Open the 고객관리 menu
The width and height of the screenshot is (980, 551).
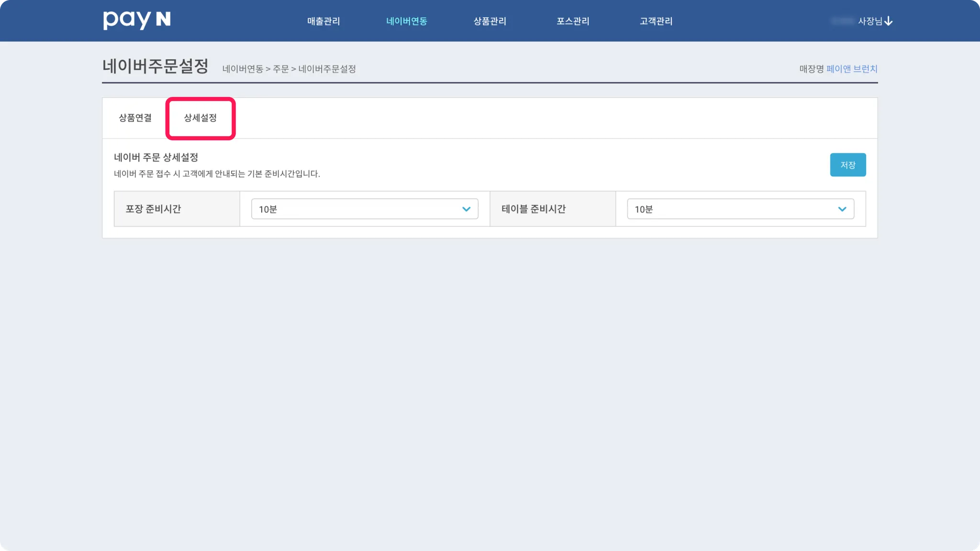pyautogui.click(x=656, y=21)
